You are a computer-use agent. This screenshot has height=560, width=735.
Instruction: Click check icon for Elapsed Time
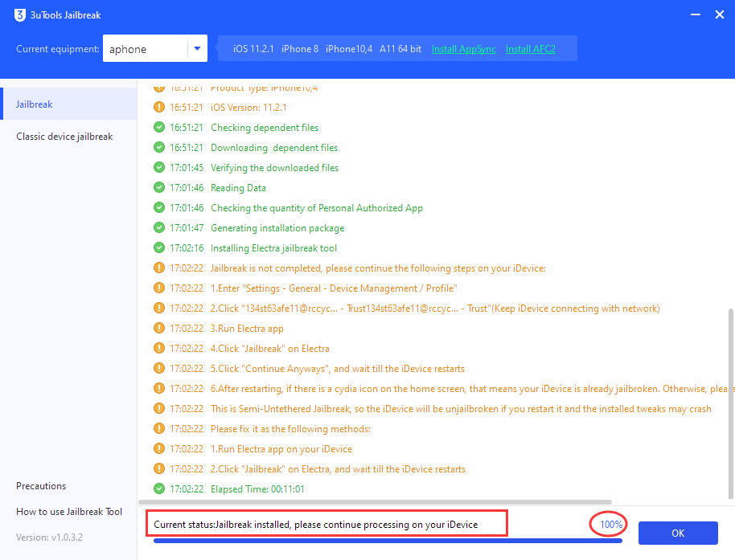(x=159, y=488)
